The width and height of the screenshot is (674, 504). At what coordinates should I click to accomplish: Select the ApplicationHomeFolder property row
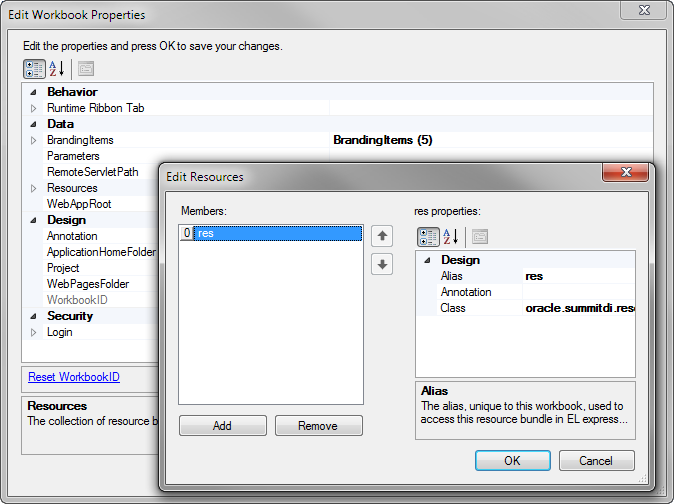coord(100,252)
